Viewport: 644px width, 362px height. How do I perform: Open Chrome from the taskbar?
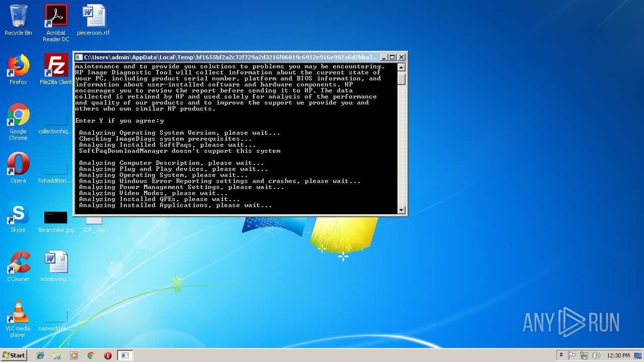pos(91,355)
